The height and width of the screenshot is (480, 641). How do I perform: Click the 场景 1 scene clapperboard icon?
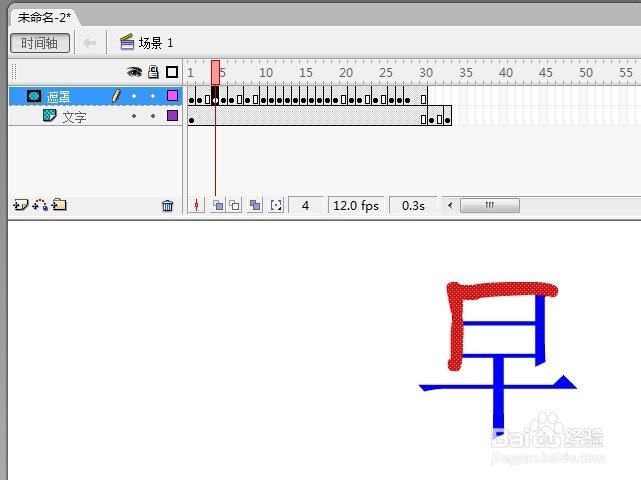pos(127,42)
